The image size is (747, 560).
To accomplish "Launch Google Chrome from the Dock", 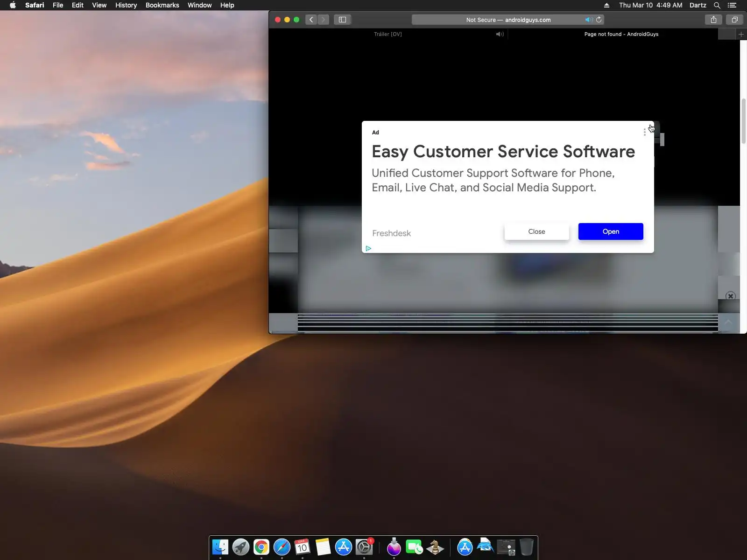I will pyautogui.click(x=261, y=547).
